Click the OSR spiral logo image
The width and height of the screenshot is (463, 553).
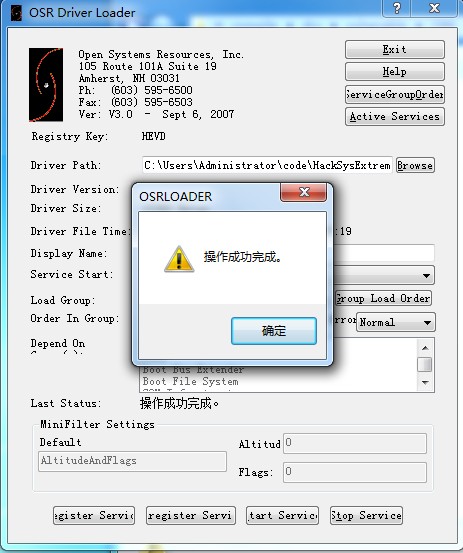46,85
